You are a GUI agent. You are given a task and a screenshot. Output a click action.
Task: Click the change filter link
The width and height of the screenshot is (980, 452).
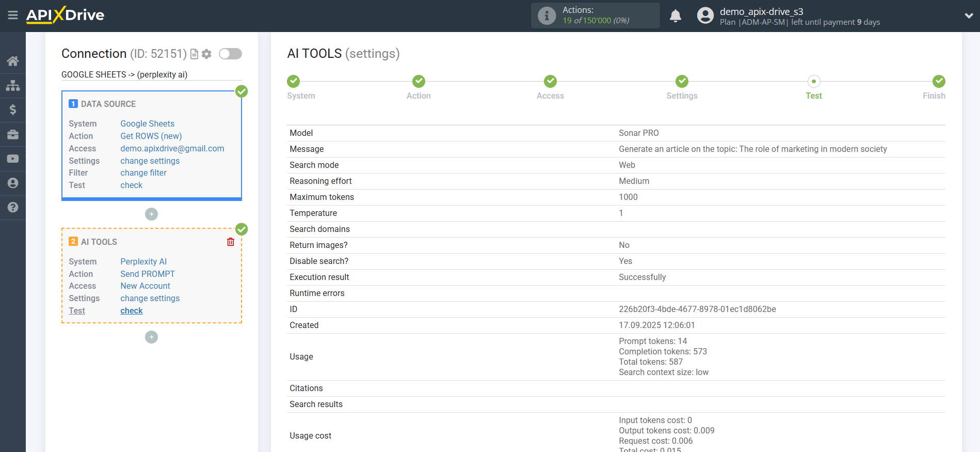[143, 173]
